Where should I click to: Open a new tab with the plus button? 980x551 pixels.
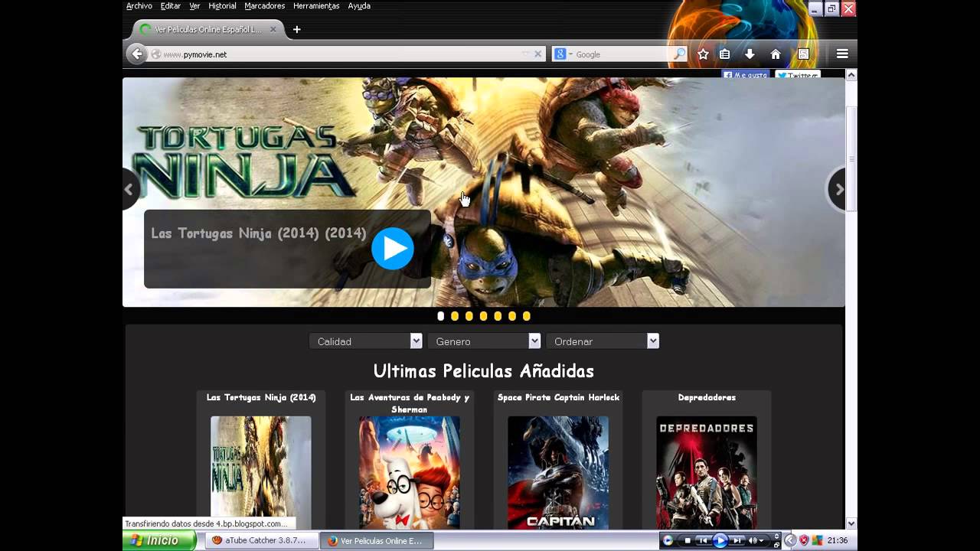296,30
